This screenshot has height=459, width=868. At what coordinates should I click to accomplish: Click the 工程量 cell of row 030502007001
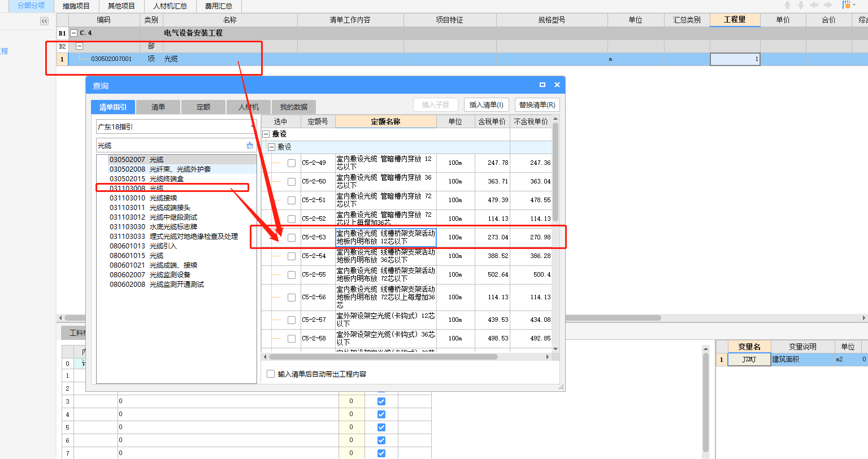tap(735, 59)
